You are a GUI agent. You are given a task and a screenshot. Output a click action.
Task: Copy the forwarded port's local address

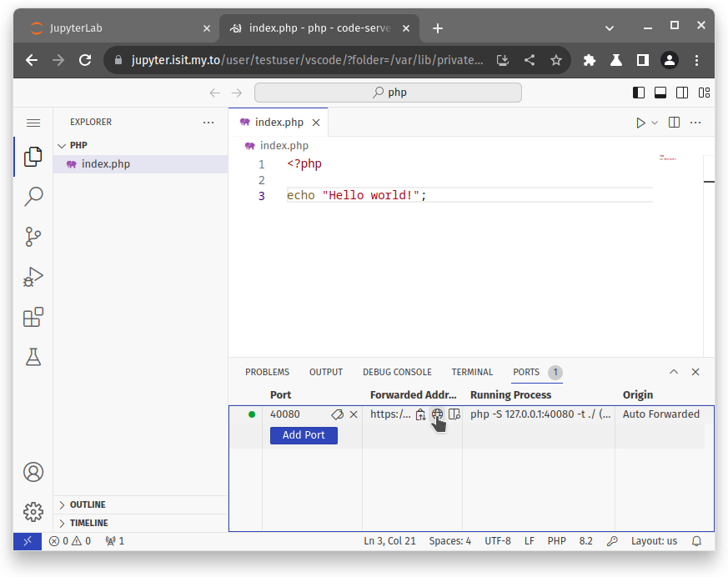(421, 414)
